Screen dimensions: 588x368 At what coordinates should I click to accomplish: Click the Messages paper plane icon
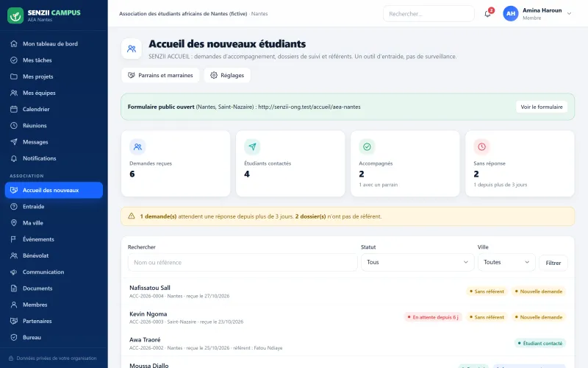[14, 142]
